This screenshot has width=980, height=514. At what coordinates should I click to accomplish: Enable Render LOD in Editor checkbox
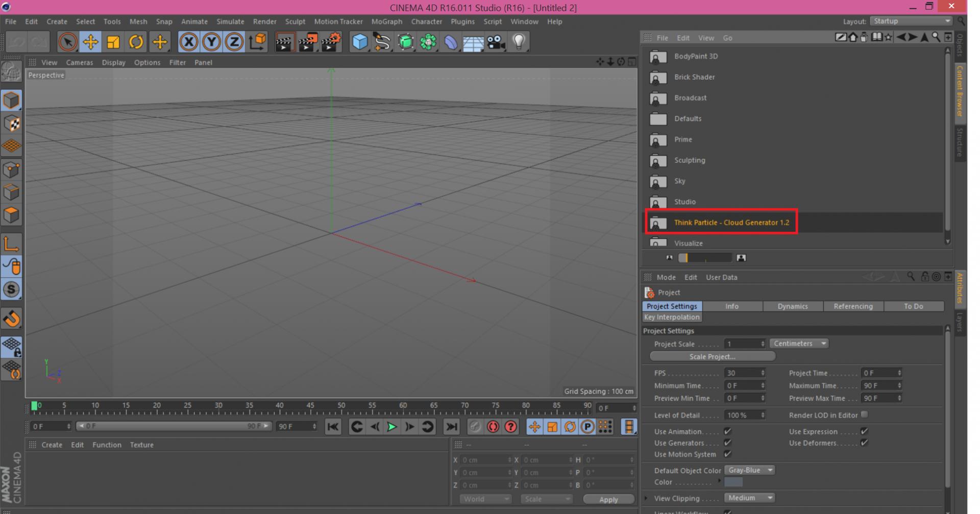tap(864, 414)
